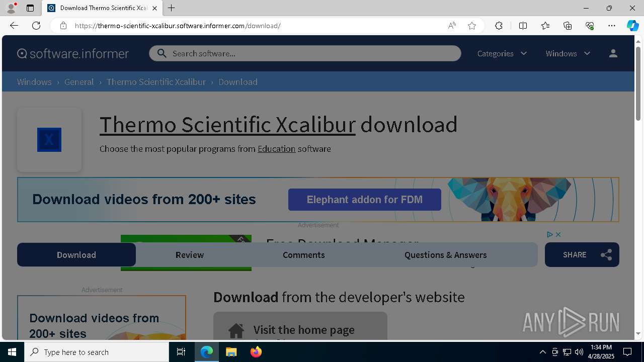Open Browser essentials heart icon
Image resolution: width=644 pixels, height=362 pixels.
[590, 26]
